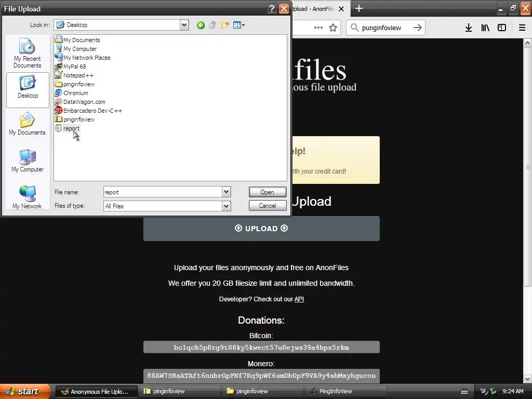Switch to pinginfoview folder taskbar item
532x399 pixels.
(x=263, y=392)
